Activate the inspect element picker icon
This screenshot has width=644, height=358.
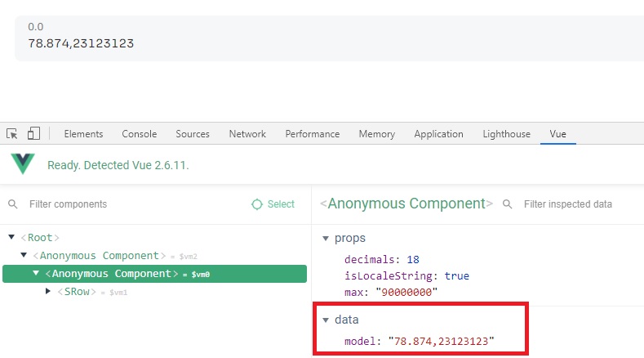tap(12, 134)
